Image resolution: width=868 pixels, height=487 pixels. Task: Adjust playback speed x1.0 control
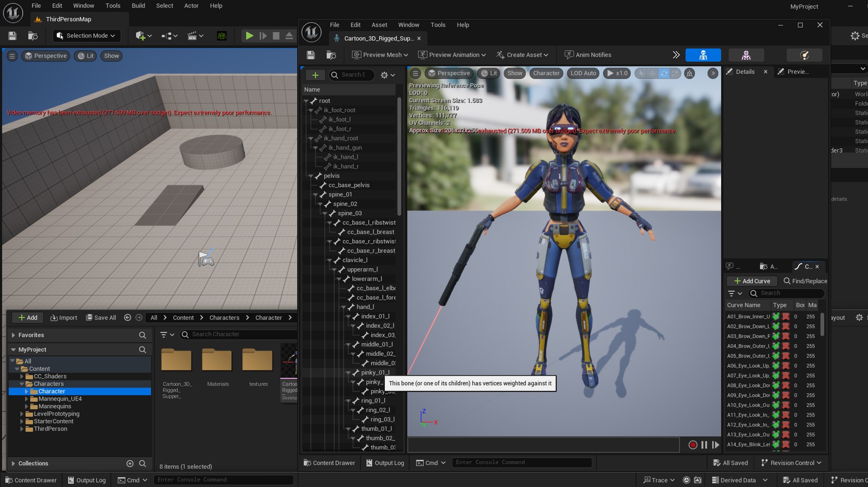617,73
